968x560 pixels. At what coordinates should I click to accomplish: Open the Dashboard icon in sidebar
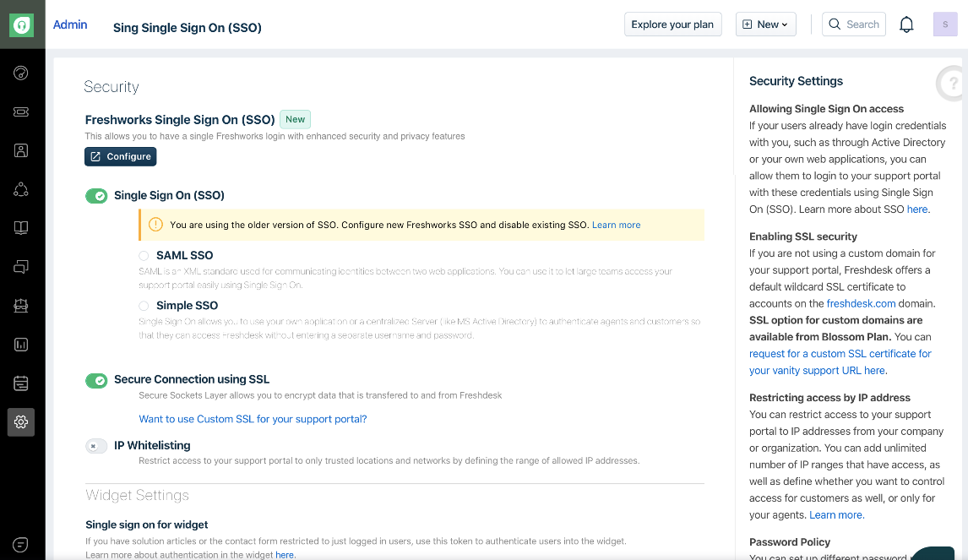pos(21,73)
